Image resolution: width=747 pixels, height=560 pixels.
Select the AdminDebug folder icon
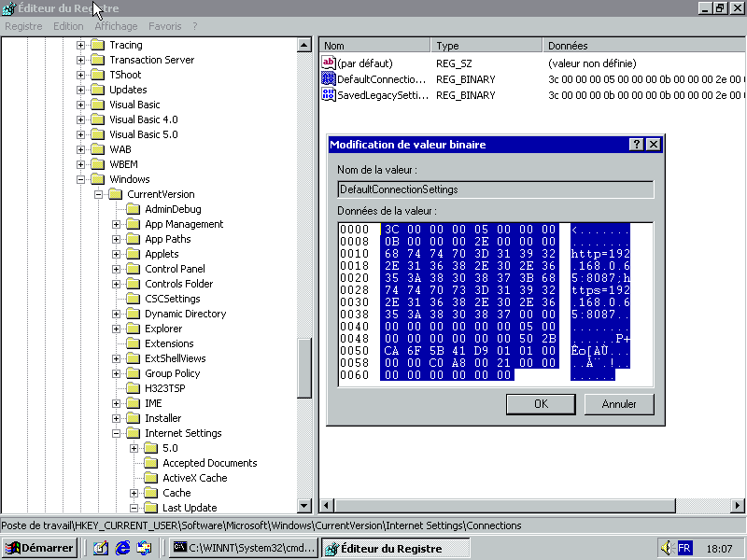[x=134, y=209]
